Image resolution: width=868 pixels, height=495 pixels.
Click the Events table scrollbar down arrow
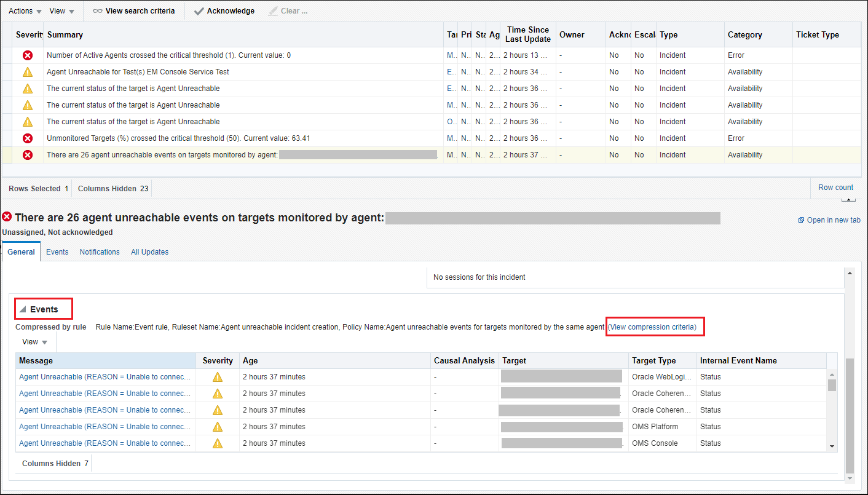(x=832, y=446)
